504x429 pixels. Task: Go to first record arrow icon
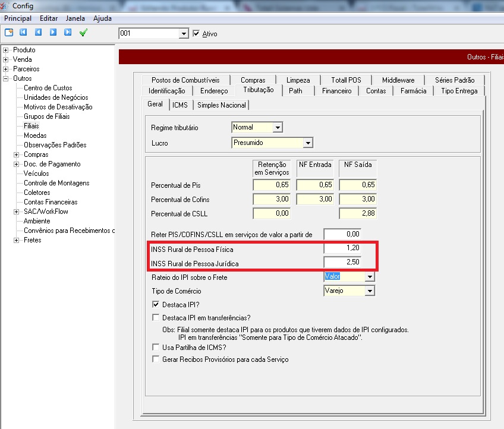23,32
